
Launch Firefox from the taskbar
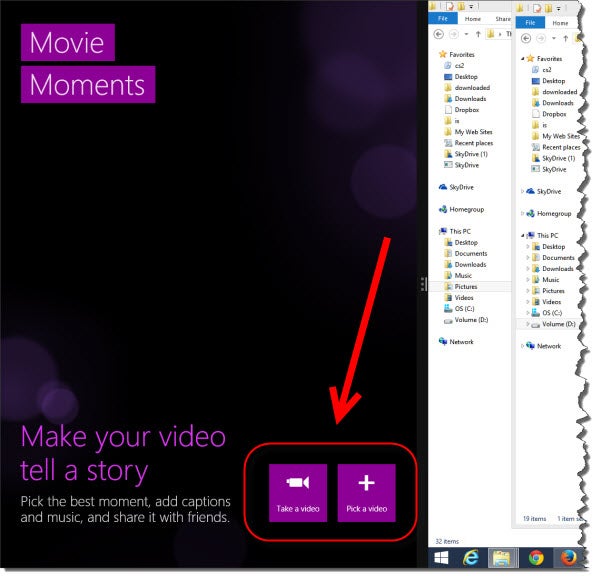(x=567, y=556)
